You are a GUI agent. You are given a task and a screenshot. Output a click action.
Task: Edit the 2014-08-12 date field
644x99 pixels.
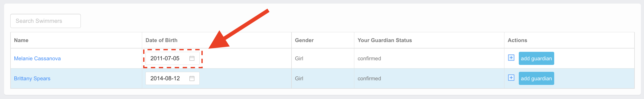[172, 78]
